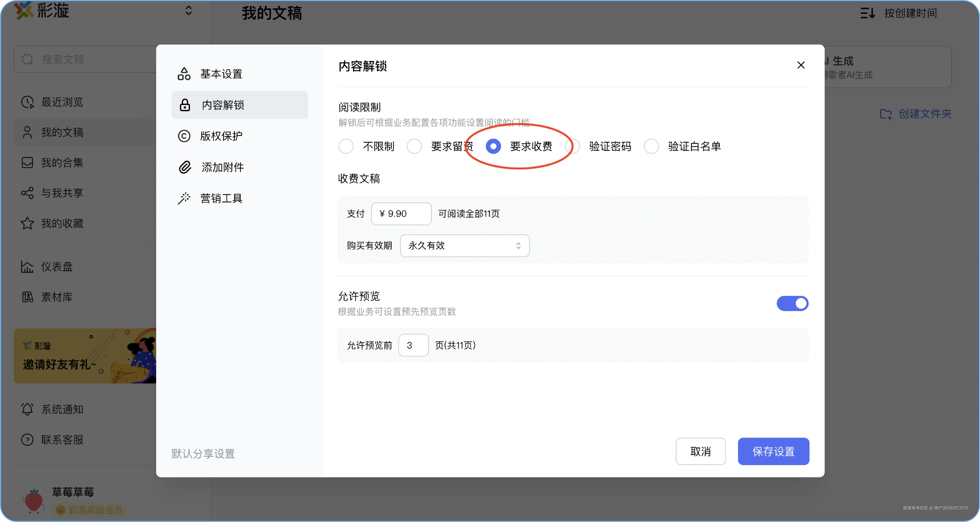Close the 内容解锁 dialog with X
The height and width of the screenshot is (522, 980).
tap(801, 65)
